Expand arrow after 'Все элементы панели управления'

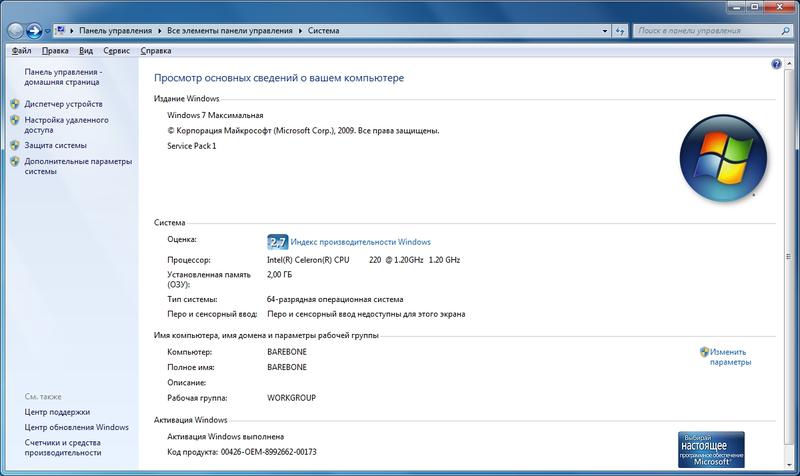pos(301,31)
